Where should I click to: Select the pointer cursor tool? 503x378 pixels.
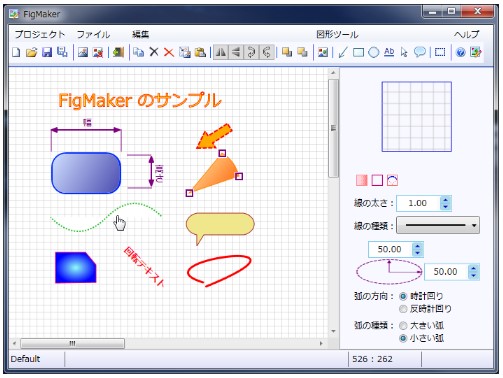pos(404,52)
